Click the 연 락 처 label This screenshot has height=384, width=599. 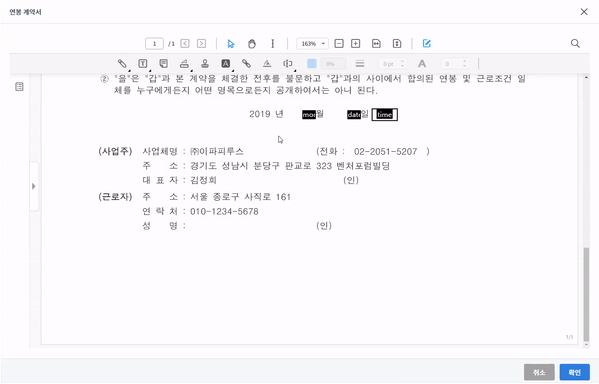click(160, 211)
